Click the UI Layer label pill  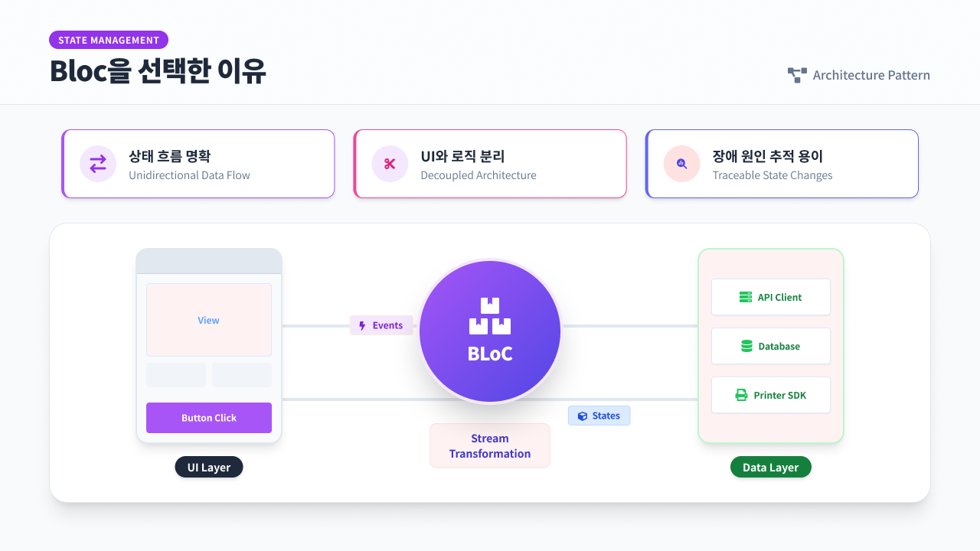tap(209, 468)
